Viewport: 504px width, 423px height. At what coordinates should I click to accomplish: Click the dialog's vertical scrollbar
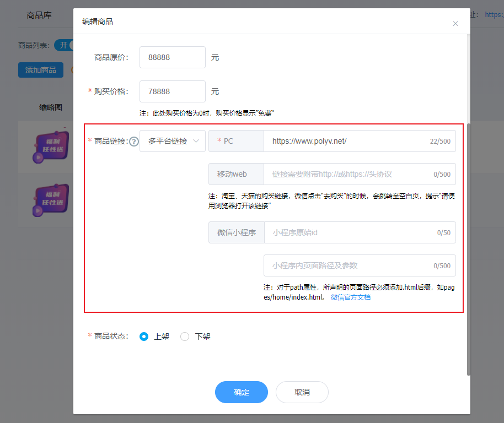469,248
